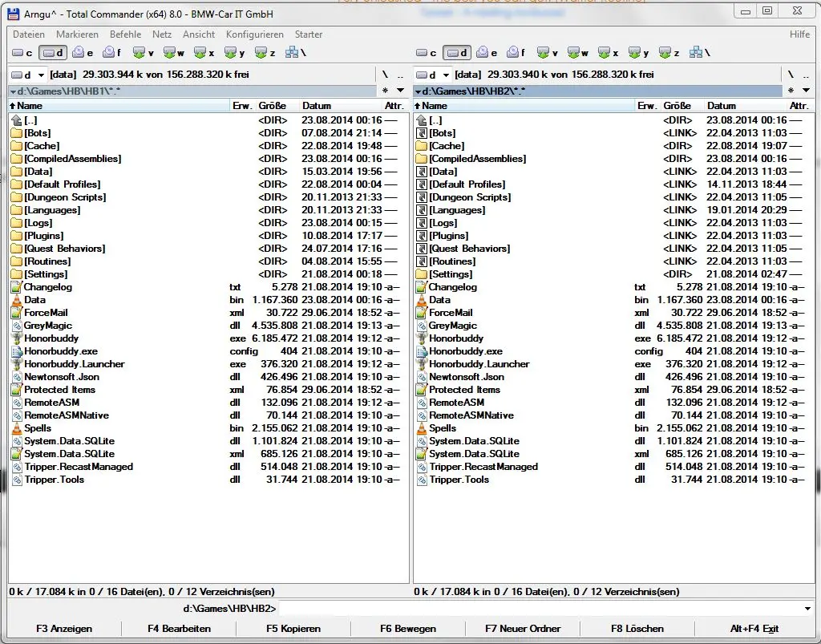Select Bots link folder icon in right panel
The width and height of the screenshot is (821, 644).
pos(422,133)
